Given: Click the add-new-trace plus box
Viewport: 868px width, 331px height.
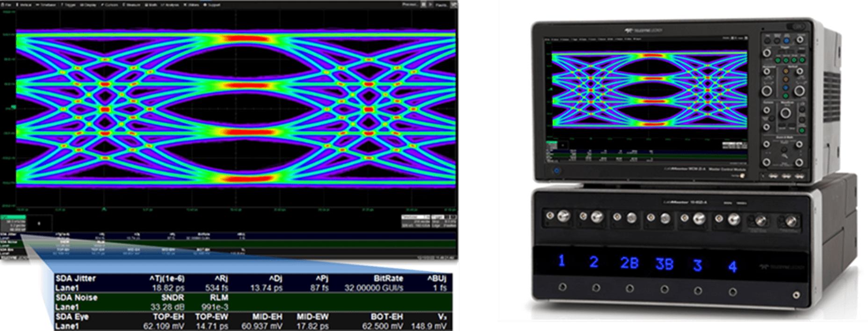Looking at the screenshot, I should click(39, 223).
